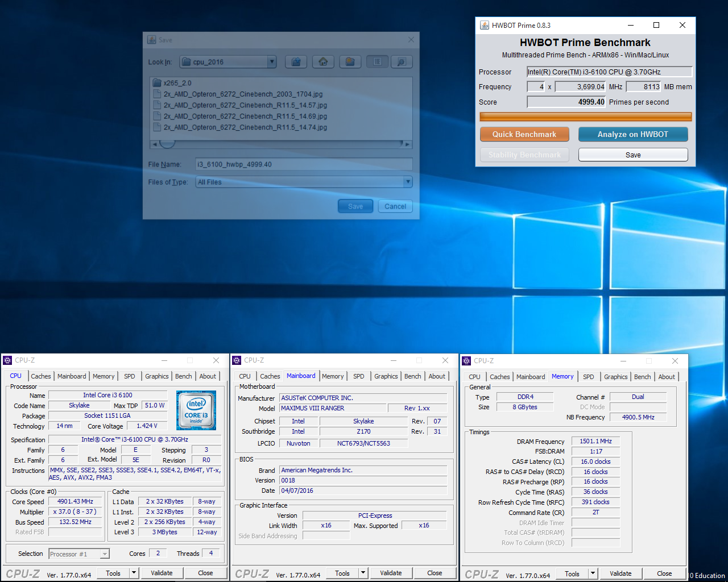Click the Intel Core i3 logo in CPU-Z
Viewport: 728px width, 582px height.
[196, 410]
